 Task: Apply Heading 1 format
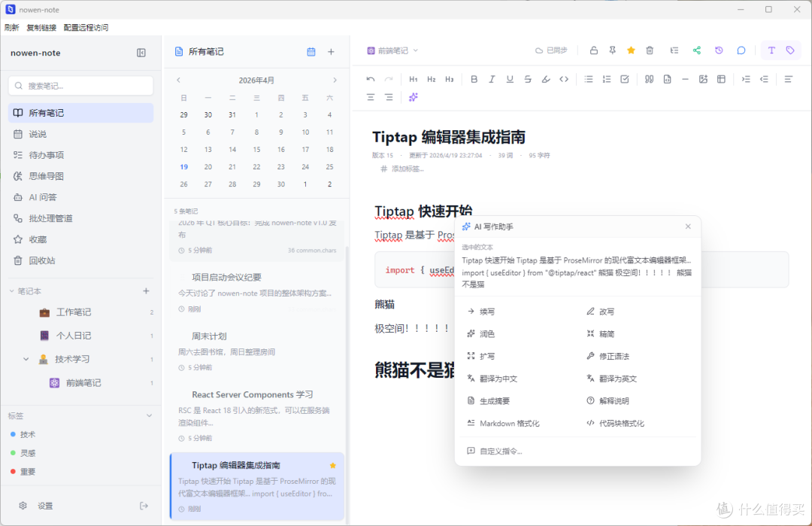tap(414, 79)
